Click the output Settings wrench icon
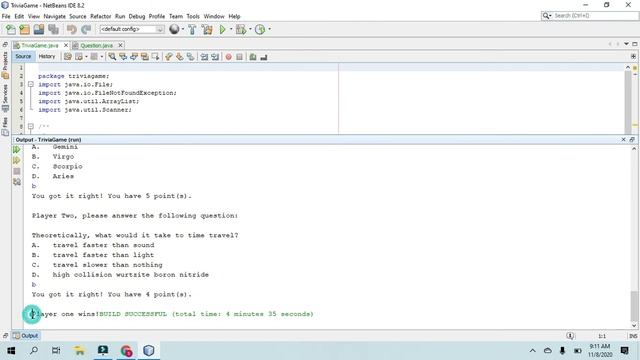 pyautogui.click(x=17, y=182)
